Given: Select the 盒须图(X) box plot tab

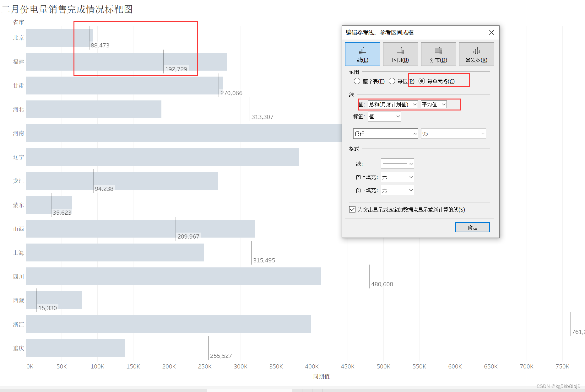Looking at the screenshot, I should 477,54.
